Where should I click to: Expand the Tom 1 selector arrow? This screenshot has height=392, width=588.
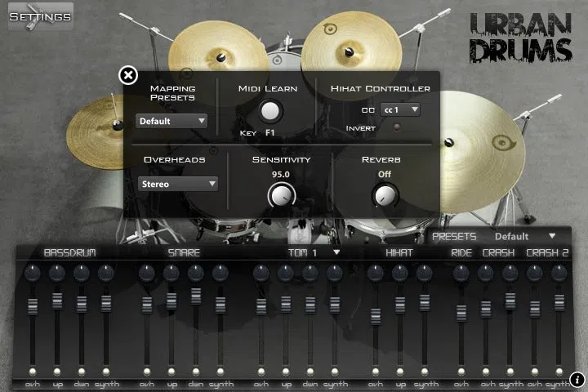coord(336,252)
